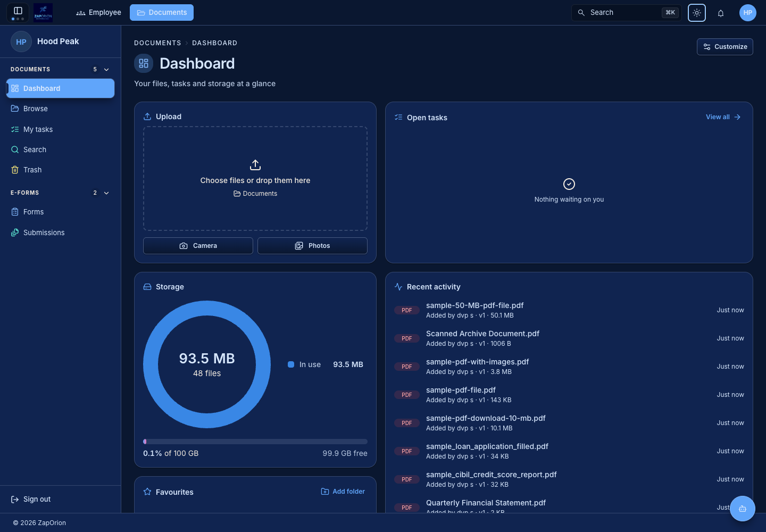The width and height of the screenshot is (766, 532).
Task: Click the Documents breadcrumb link
Action: tap(157, 43)
